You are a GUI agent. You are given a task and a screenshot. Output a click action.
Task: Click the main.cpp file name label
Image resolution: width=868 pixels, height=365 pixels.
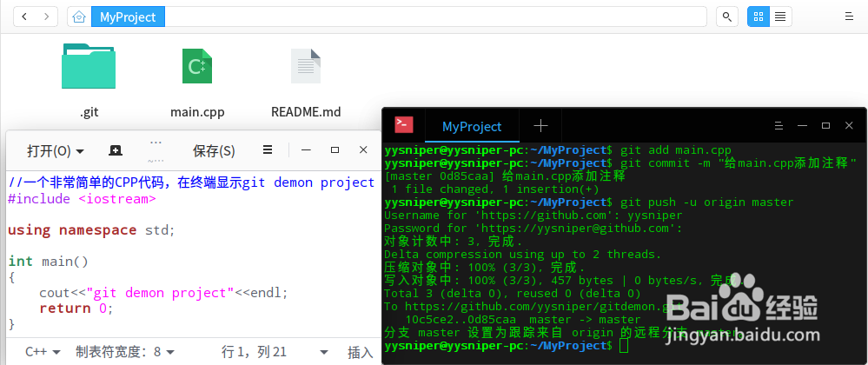pyautogui.click(x=197, y=112)
